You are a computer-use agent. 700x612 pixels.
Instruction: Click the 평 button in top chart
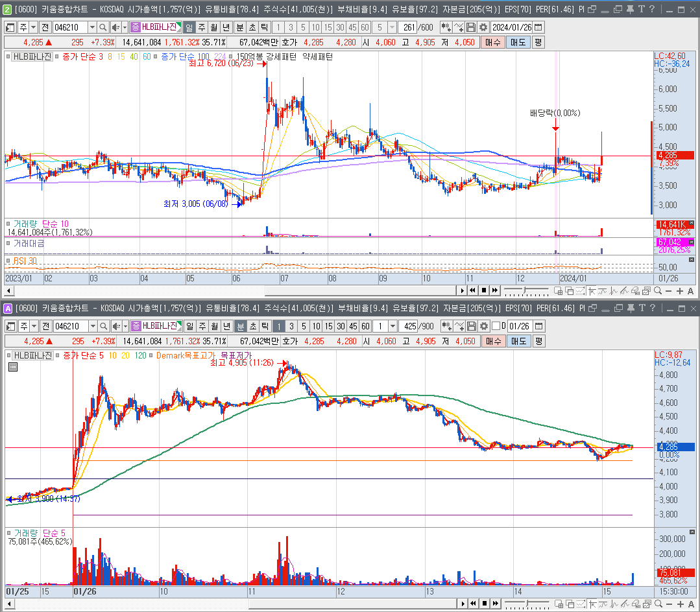click(x=538, y=42)
